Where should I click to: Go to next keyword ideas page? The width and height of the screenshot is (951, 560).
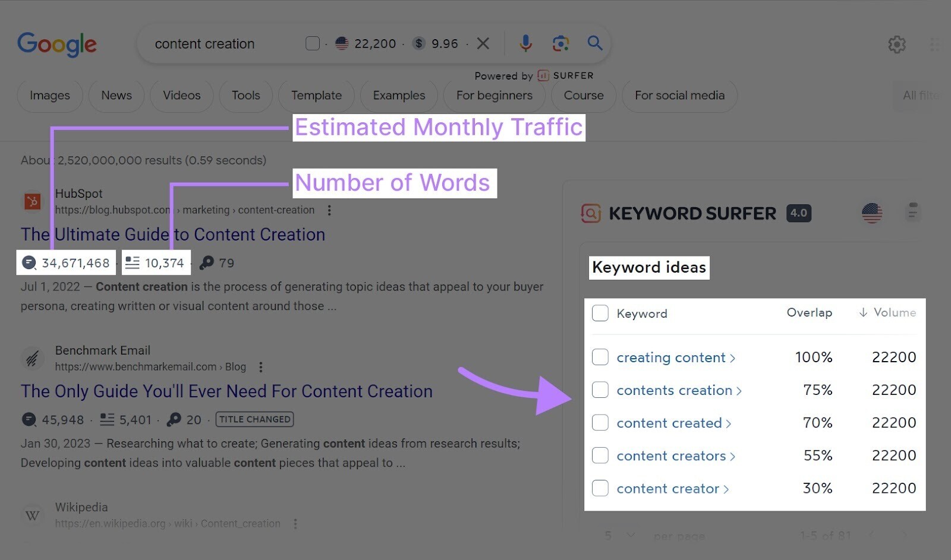click(905, 535)
